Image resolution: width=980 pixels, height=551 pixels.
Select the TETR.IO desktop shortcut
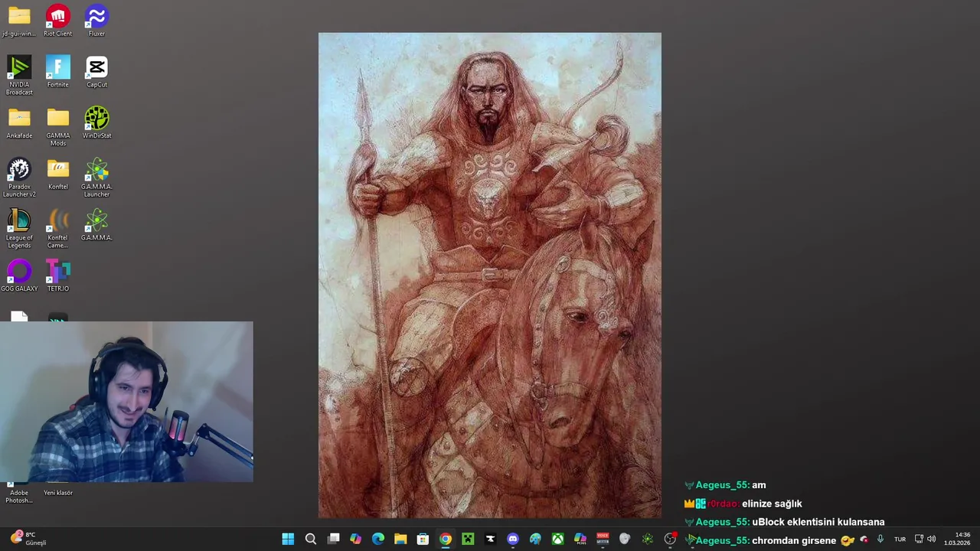click(58, 276)
